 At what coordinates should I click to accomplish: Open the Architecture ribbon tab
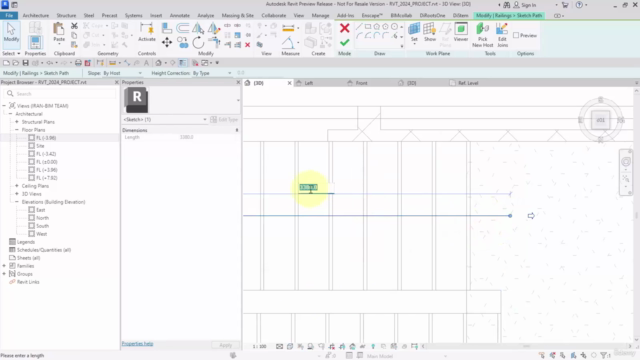(36, 16)
